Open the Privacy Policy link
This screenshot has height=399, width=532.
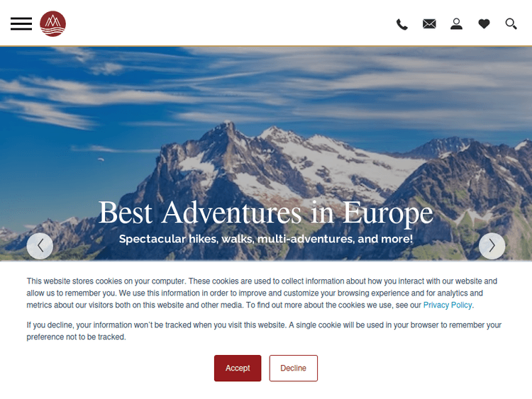point(447,305)
